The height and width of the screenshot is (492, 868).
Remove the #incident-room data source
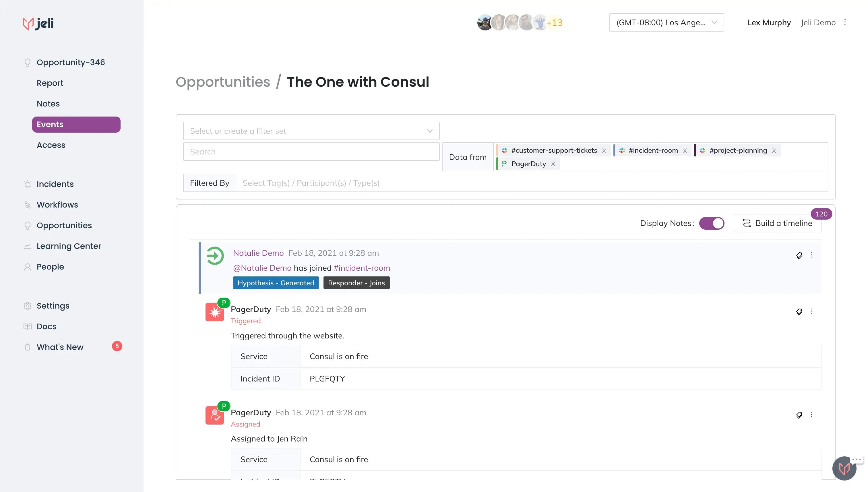(685, 151)
